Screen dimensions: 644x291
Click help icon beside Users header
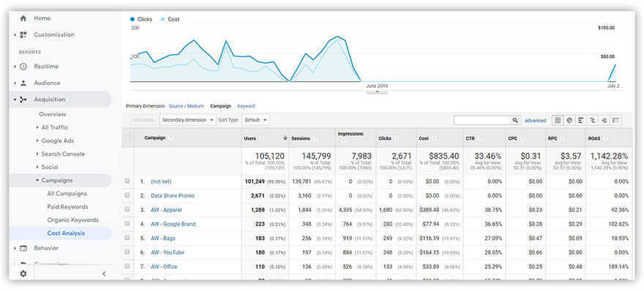[x=261, y=138]
